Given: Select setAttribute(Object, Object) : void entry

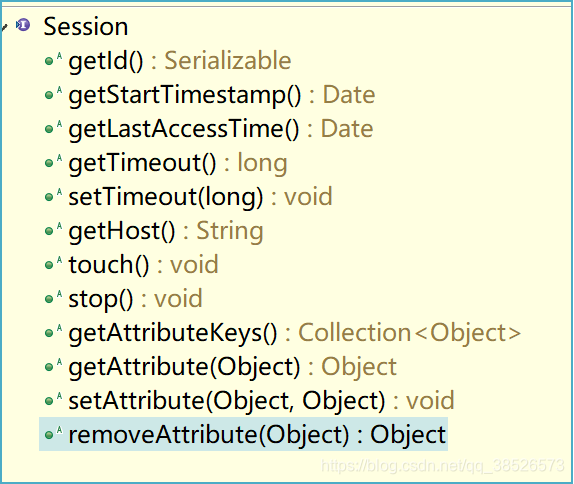Looking at the screenshot, I should tap(261, 401).
